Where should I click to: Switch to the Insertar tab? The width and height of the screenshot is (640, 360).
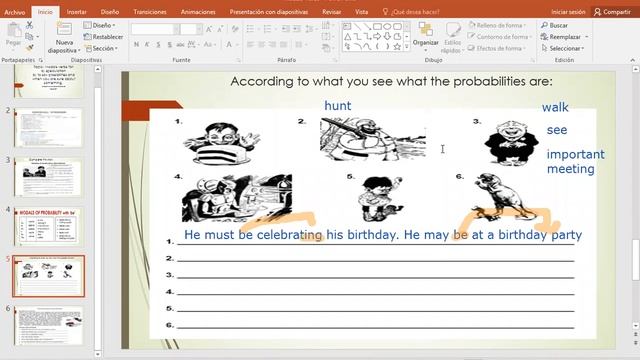pos(77,12)
